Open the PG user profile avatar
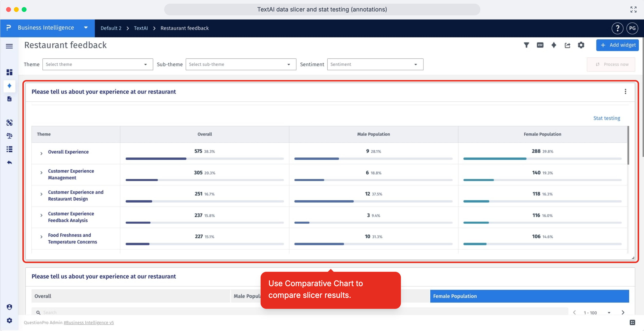The image size is (644, 331). click(632, 28)
